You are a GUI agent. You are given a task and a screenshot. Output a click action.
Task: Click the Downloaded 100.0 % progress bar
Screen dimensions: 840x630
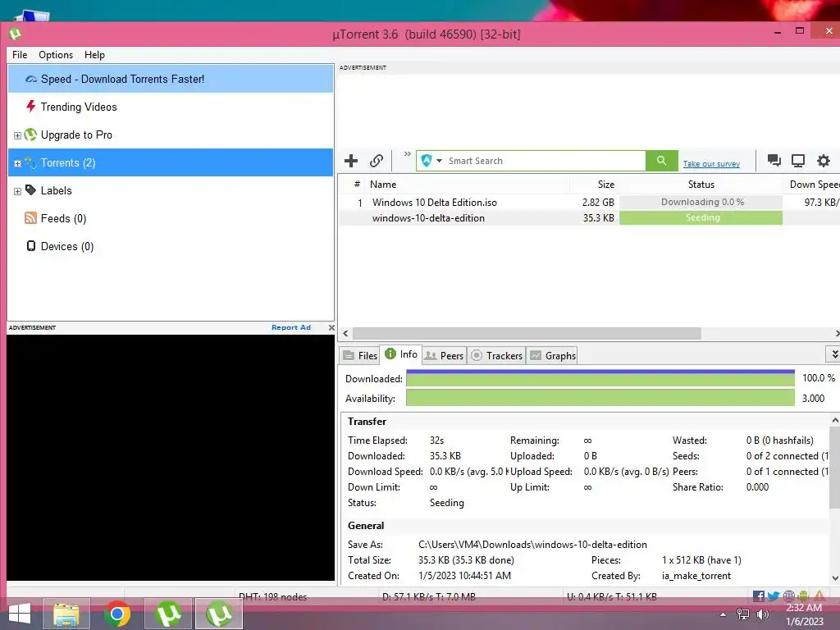[600, 378]
